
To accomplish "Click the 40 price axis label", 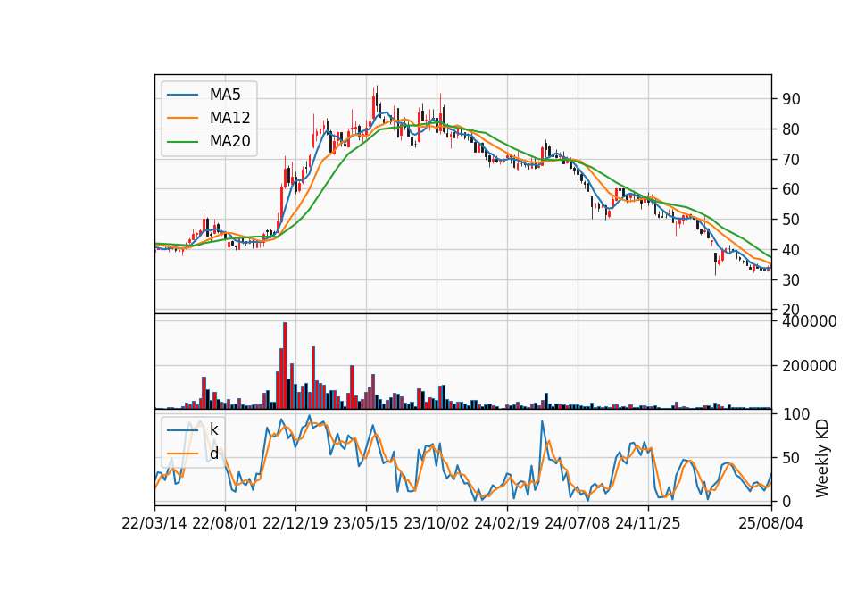I will (x=791, y=250).
